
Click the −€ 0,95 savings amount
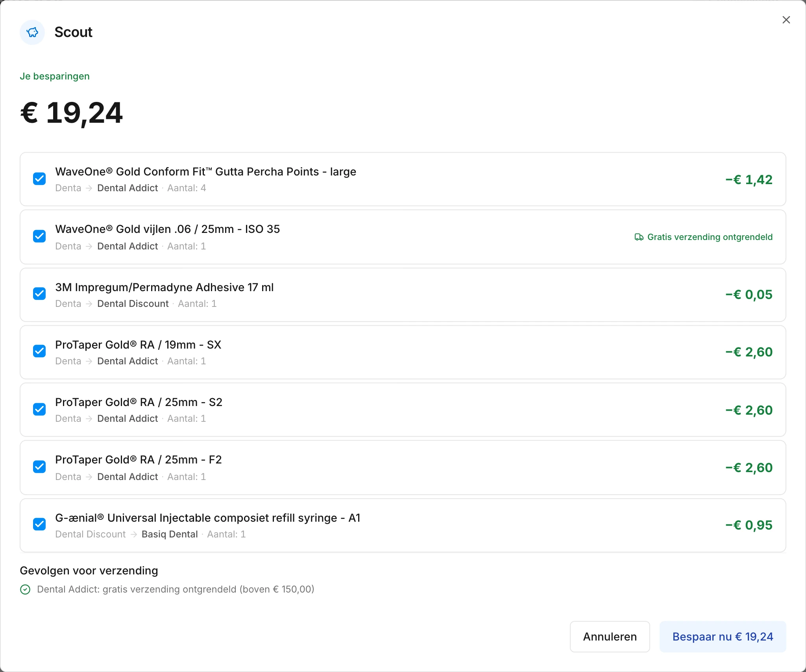click(749, 525)
